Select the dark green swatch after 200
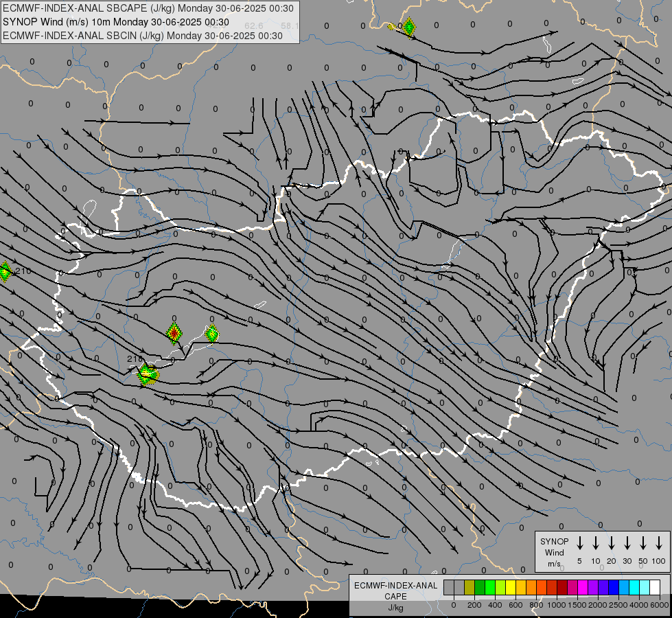This screenshot has height=618, width=672. coord(480,587)
